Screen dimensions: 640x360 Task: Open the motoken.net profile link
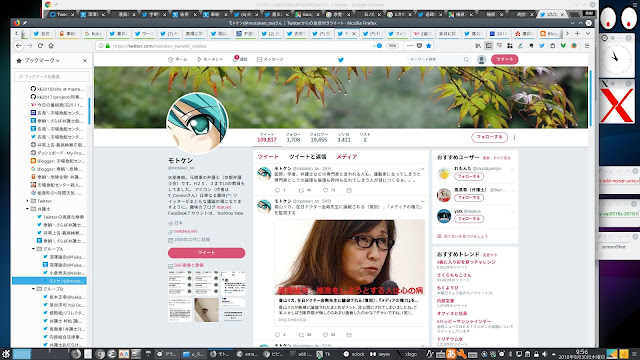click(x=185, y=231)
